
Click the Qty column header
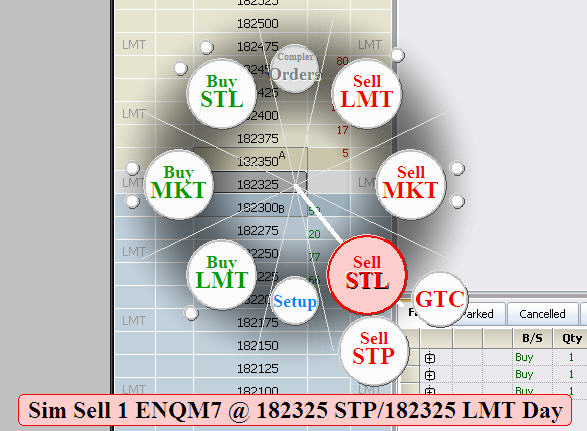click(572, 339)
